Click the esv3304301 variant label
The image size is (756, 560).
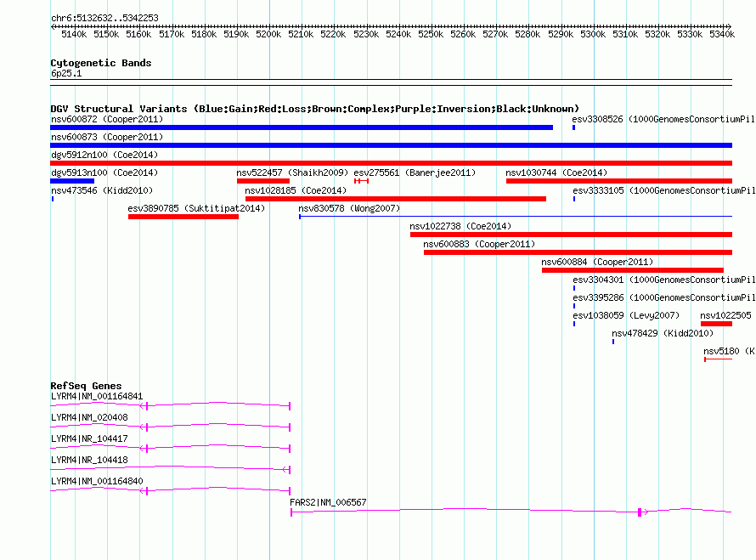coord(664,280)
